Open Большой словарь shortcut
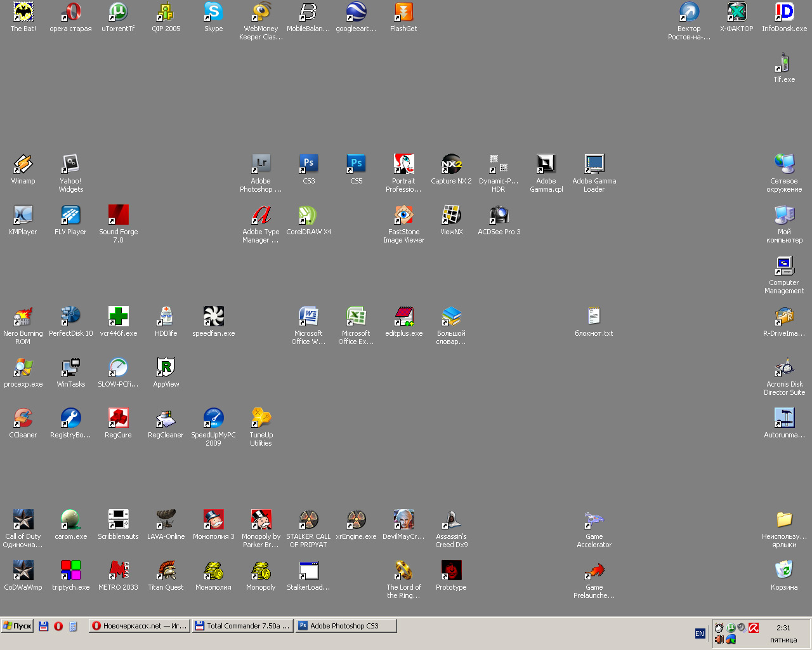This screenshot has height=650, width=812. [452, 316]
